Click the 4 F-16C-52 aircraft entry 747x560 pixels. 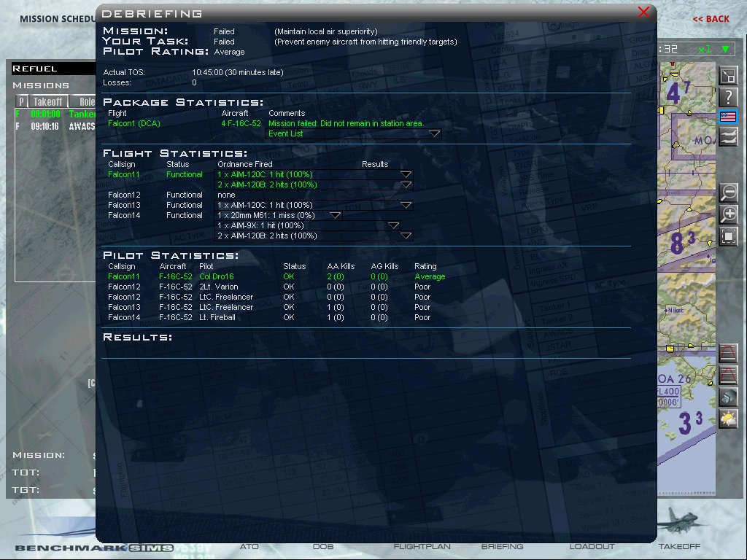tap(241, 123)
